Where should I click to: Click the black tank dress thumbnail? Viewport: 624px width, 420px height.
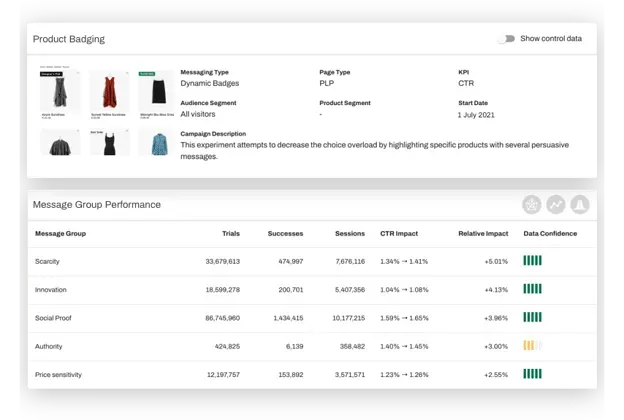[x=109, y=143]
